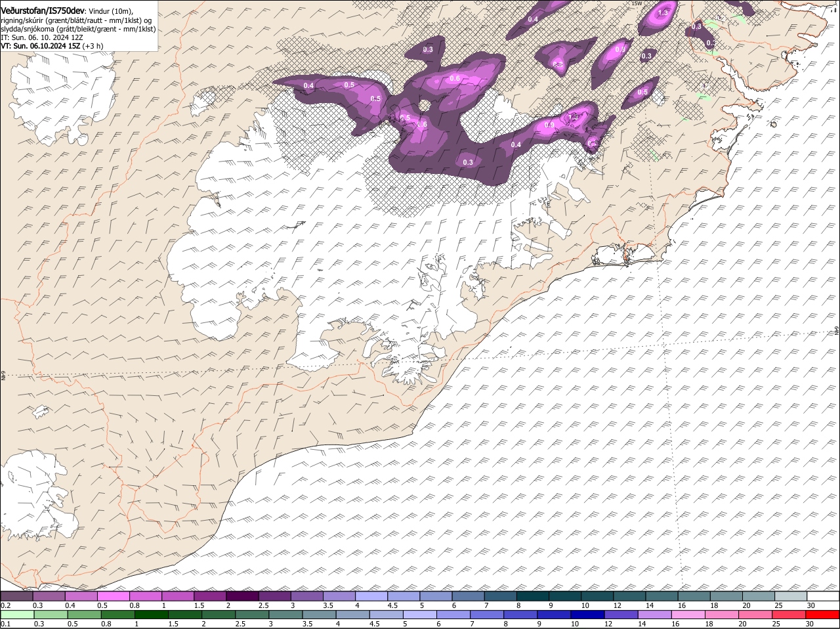The image size is (840, 629).
Task: Select lower legend swatch between 0.8 and 1
Action: [x=118, y=615]
